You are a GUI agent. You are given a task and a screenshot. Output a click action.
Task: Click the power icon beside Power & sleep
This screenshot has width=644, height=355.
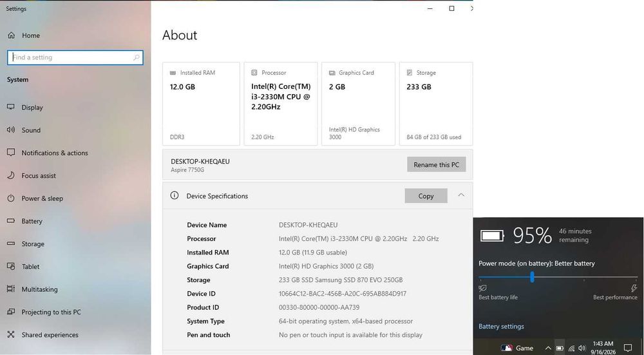(11, 198)
